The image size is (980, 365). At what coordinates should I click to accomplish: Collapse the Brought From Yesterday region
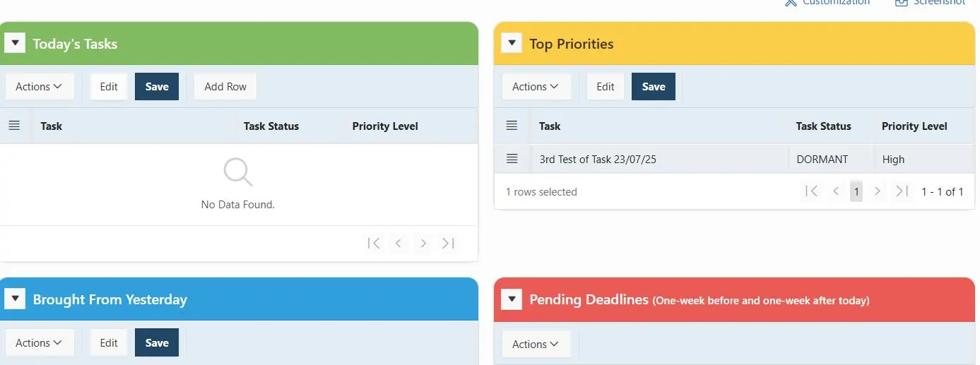(x=15, y=299)
